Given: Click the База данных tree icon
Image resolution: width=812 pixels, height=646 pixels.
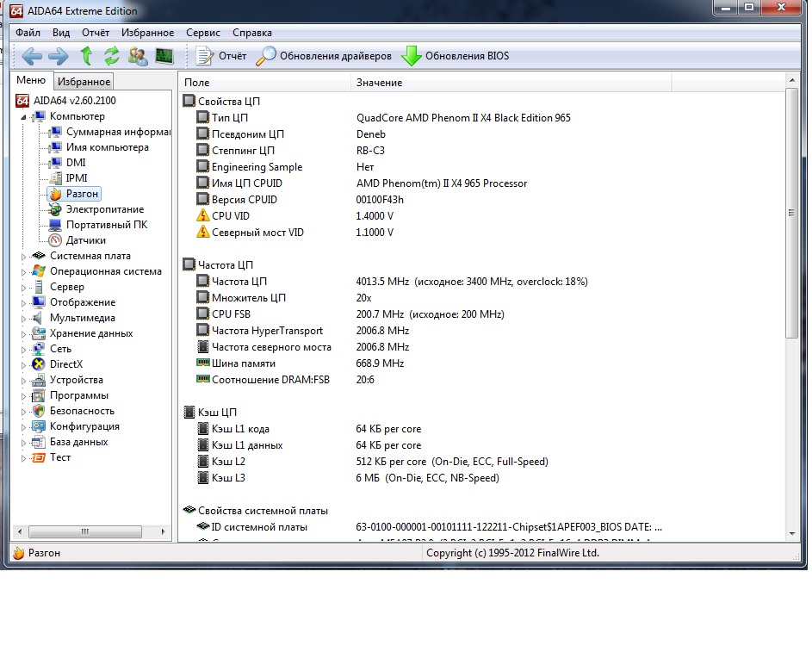Looking at the screenshot, I should tap(39, 443).
